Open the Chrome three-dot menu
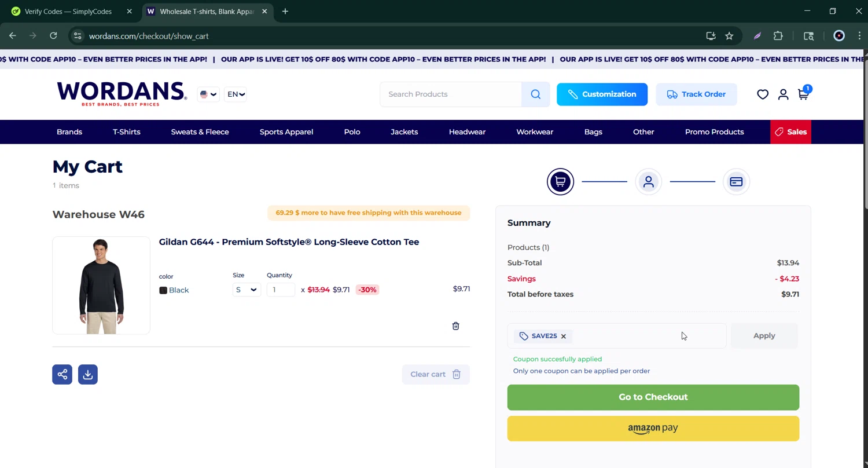 [x=859, y=36]
